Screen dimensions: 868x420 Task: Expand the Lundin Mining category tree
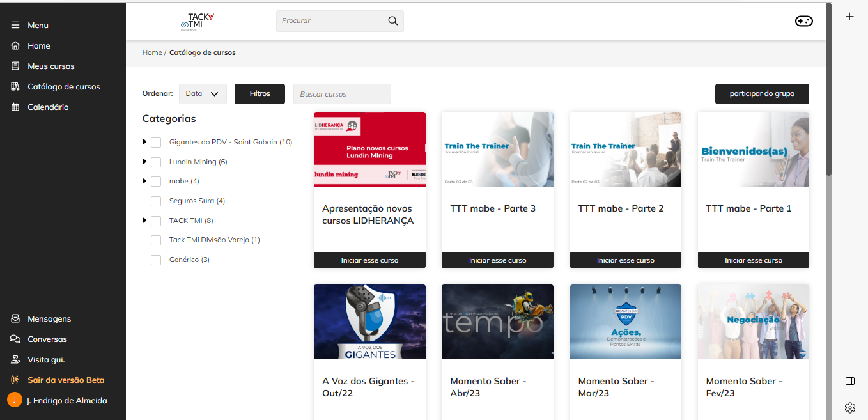(143, 161)
